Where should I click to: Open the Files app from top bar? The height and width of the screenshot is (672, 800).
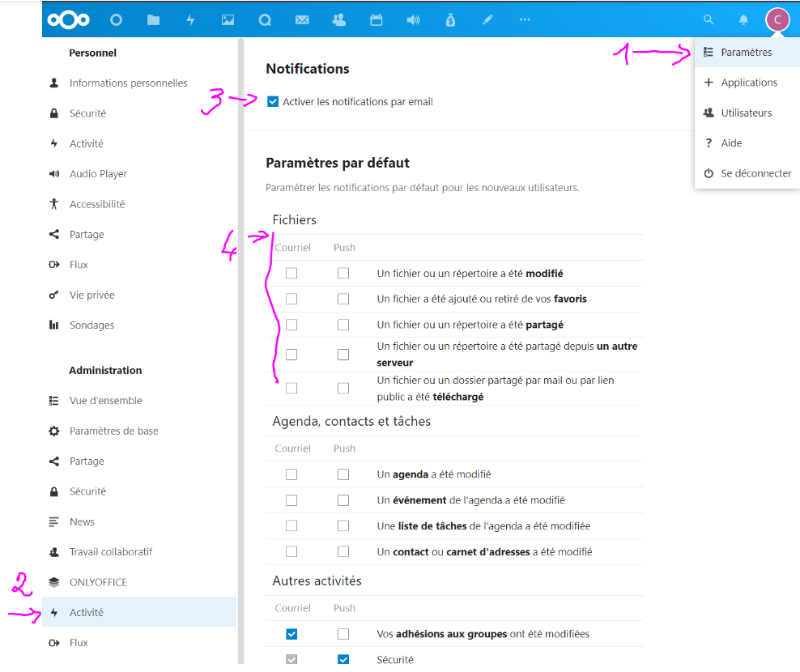pos(153,20)
